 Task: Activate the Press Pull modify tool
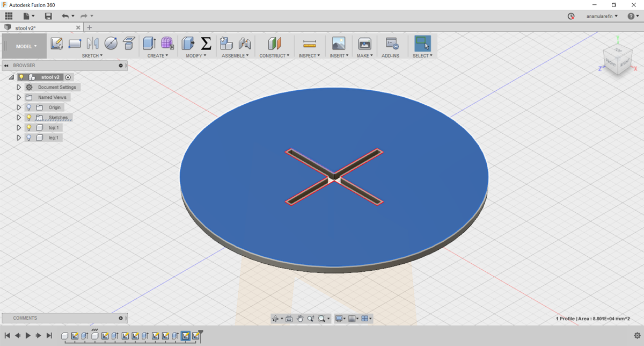click(x=188, y=44)
